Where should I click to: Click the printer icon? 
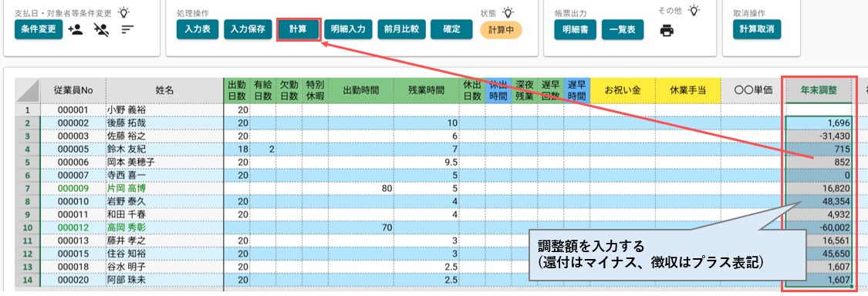pos(667,30)
